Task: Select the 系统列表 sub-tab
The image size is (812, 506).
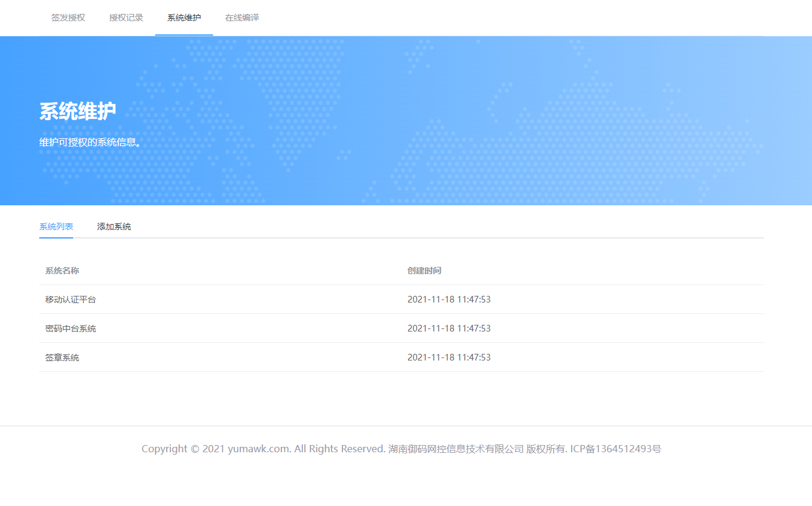Action: tap(56, 227)
